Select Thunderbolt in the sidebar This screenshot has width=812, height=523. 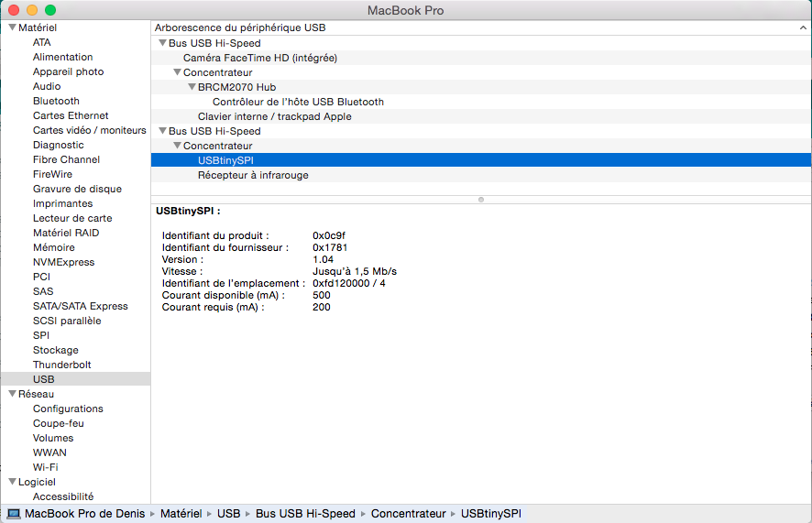(x=61, y=365)
